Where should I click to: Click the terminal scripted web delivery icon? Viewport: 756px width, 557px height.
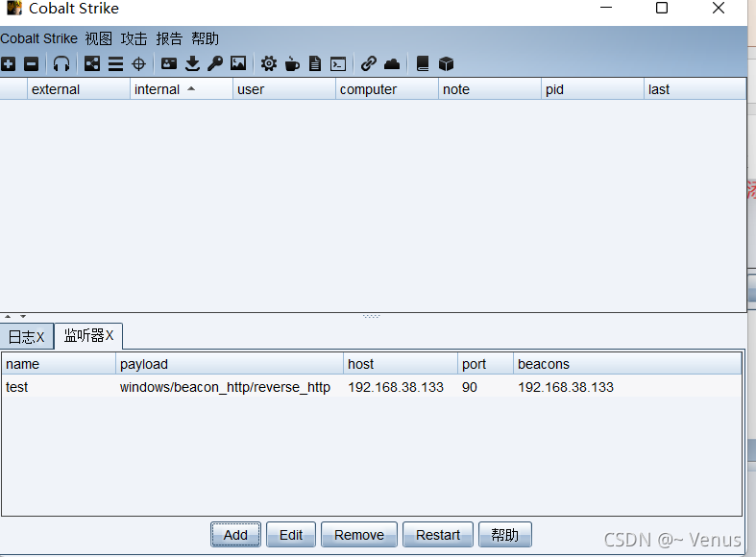[338, 63]
